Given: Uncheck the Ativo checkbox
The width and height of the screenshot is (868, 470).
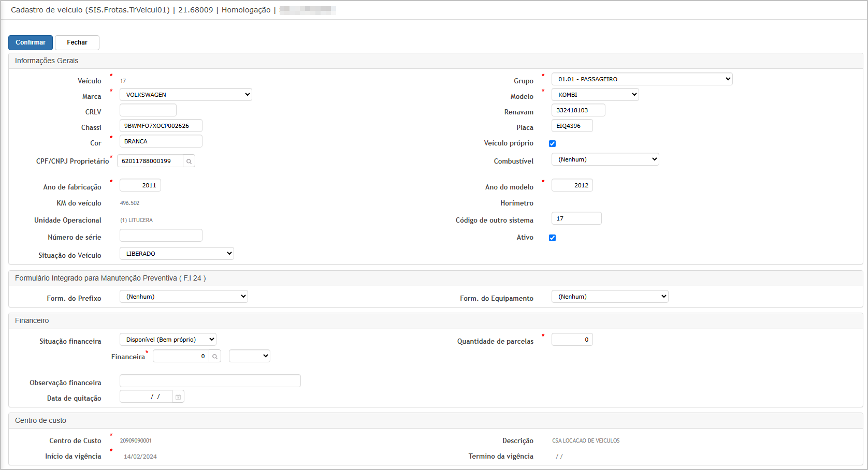Looking at the screenshot, I should pos(552,238).
